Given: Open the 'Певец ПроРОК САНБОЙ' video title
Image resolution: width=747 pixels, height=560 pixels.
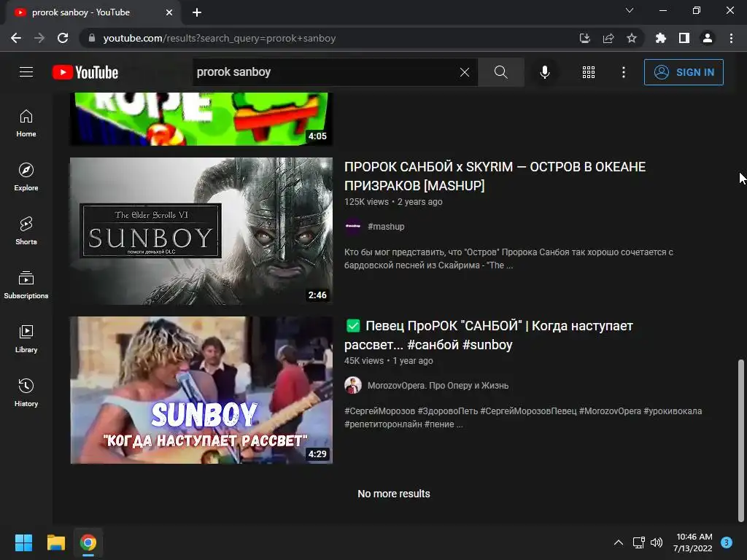Looking at the screenshot, I should point(489,335).
